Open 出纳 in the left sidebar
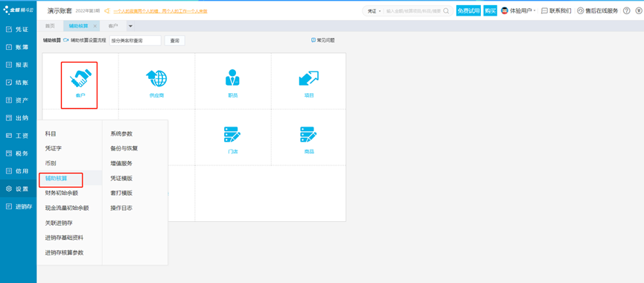Screen dimensions: 644x283 click(x=18, y=118)
